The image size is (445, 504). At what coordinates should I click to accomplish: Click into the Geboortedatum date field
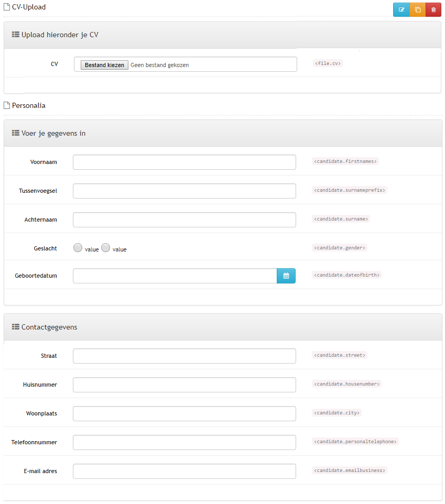175,276
